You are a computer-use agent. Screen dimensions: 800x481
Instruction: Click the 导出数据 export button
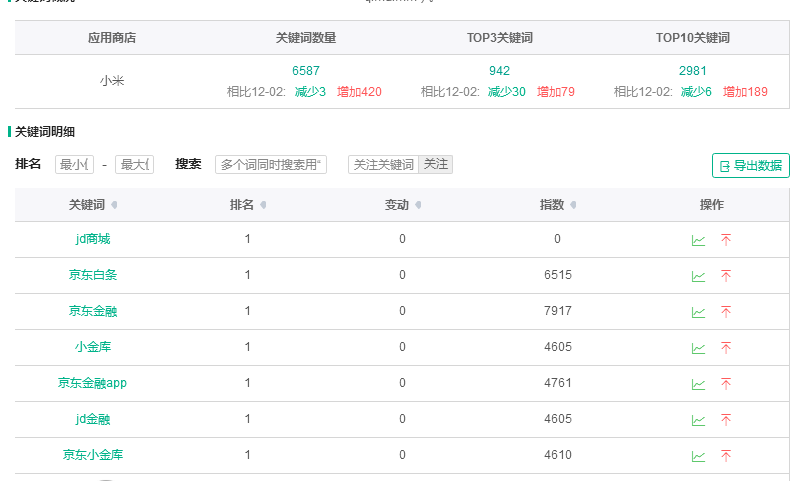click(x=751, y=166)
